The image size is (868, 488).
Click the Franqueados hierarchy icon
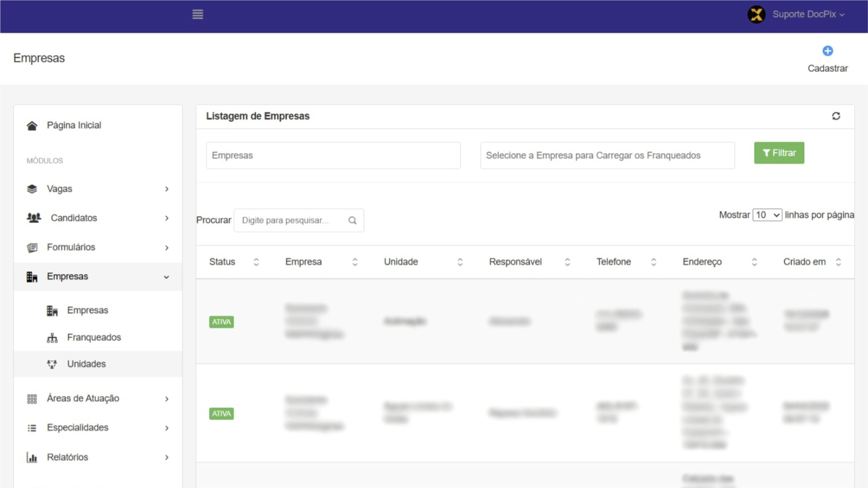click(x=52, y=338)
